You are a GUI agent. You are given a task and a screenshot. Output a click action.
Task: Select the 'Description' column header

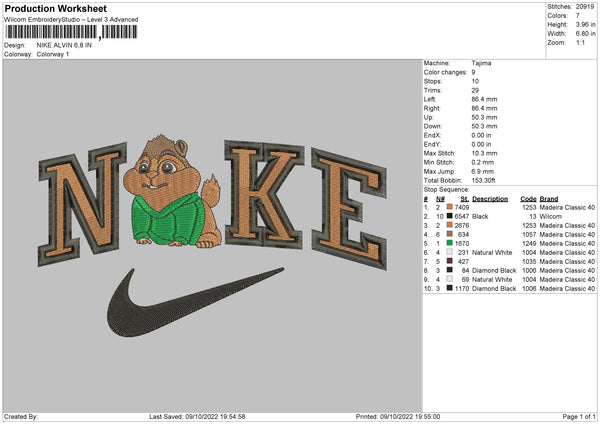pos(490,199)
